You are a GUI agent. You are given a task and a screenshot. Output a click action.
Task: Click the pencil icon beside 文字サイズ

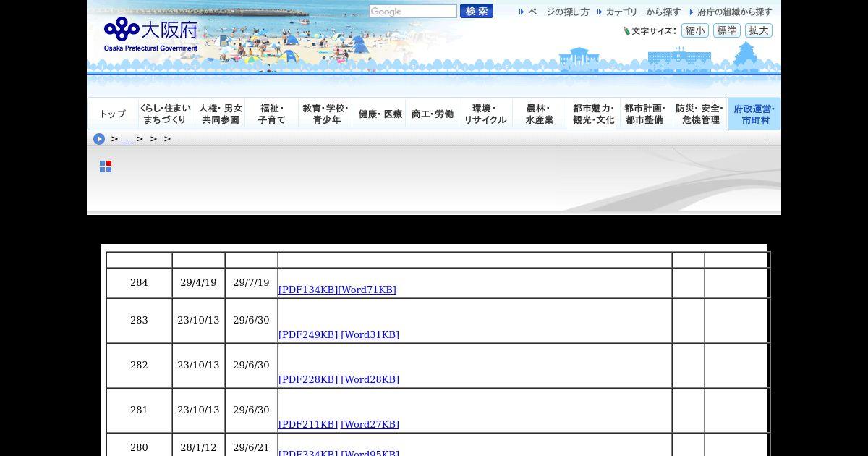[x=626, y=31]
